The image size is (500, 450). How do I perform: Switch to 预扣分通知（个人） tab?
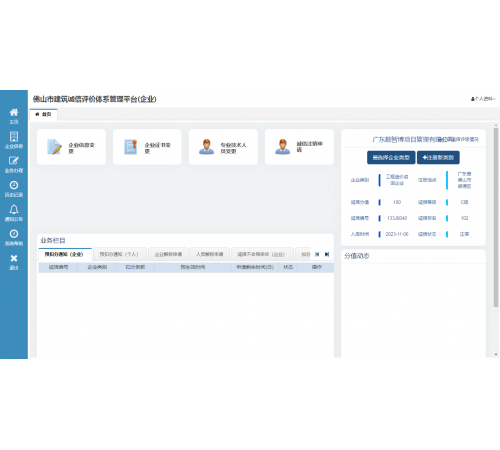pos(119,254)
